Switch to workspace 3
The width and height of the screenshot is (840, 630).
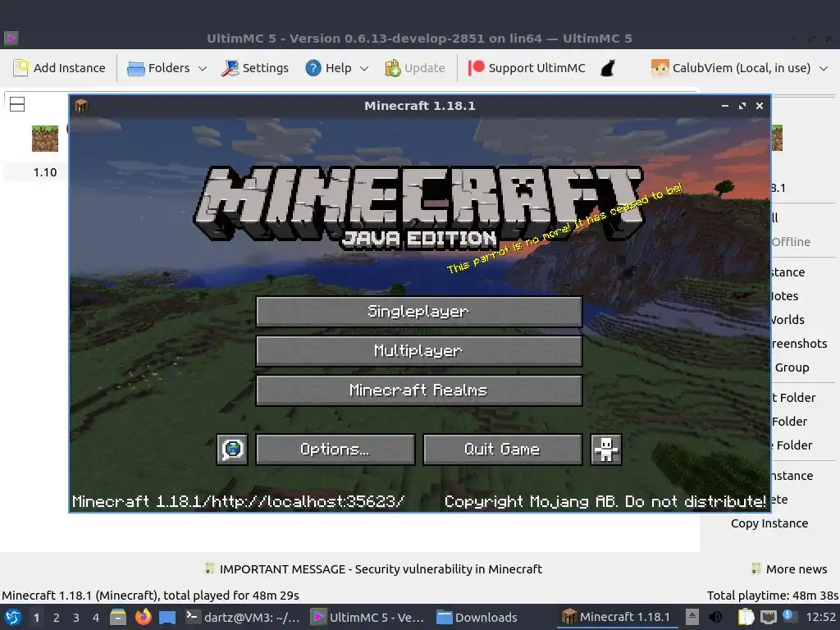point(76,618)
